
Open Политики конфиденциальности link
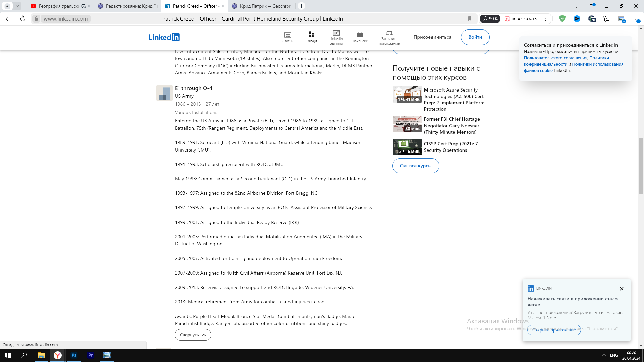[545, 64]
